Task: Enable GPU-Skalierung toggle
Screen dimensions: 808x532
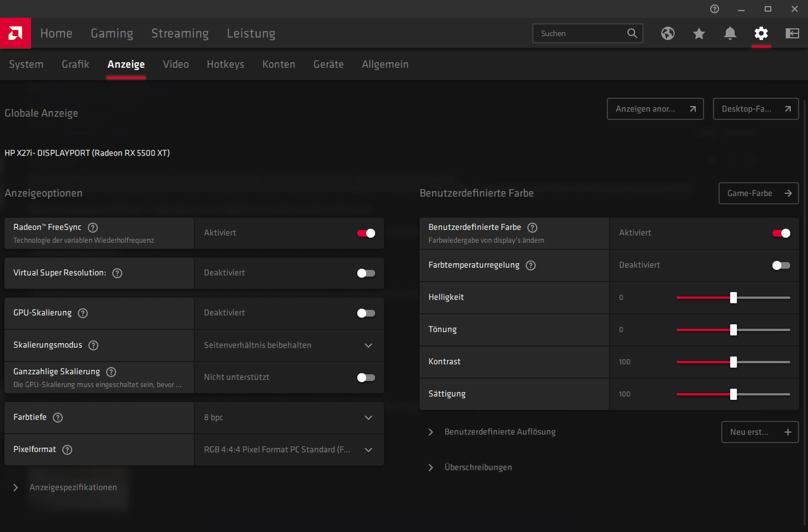Action: coord(366,313)
